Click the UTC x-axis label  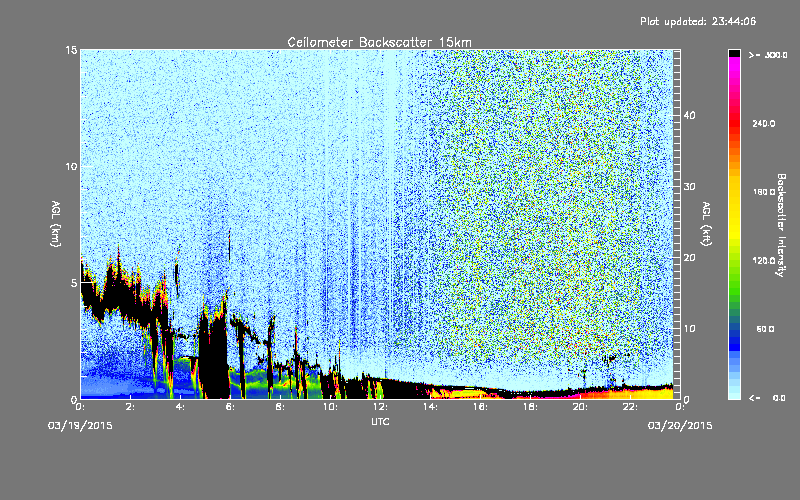click(380, 421)
